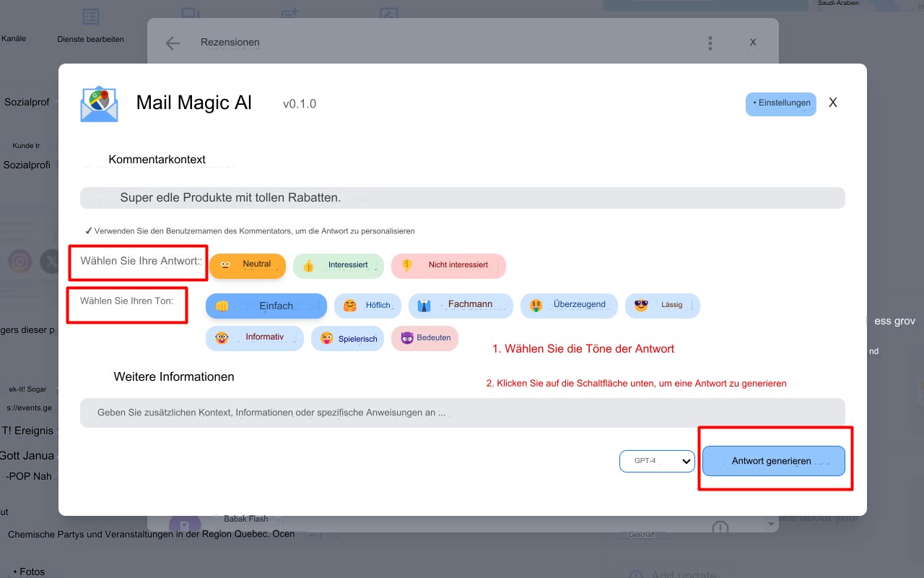The image size is (924, 578).
Task: Open Einstellungen in Mail Magic AI
Action: pyautogui.click(x=781, y=104)
